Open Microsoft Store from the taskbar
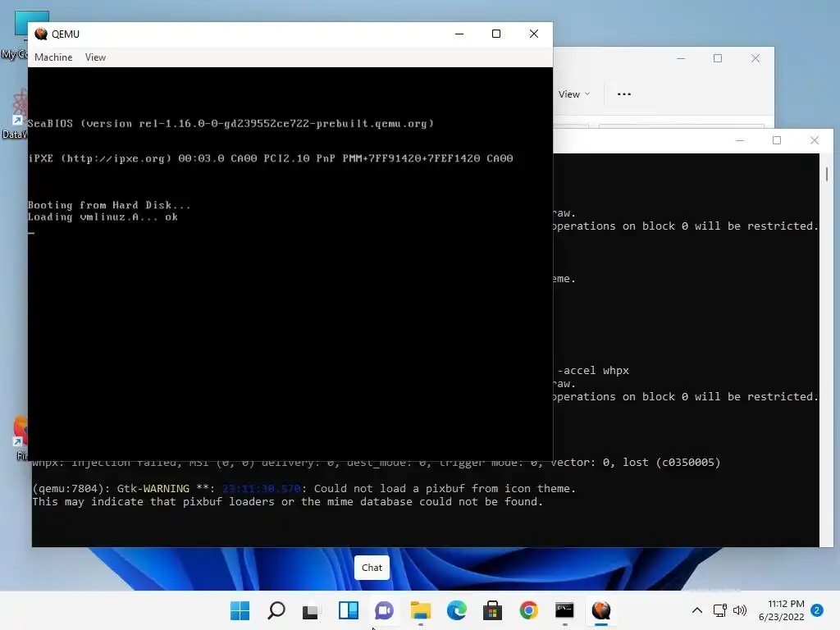The height and width of the screenshot is (630, 840). 492,610
